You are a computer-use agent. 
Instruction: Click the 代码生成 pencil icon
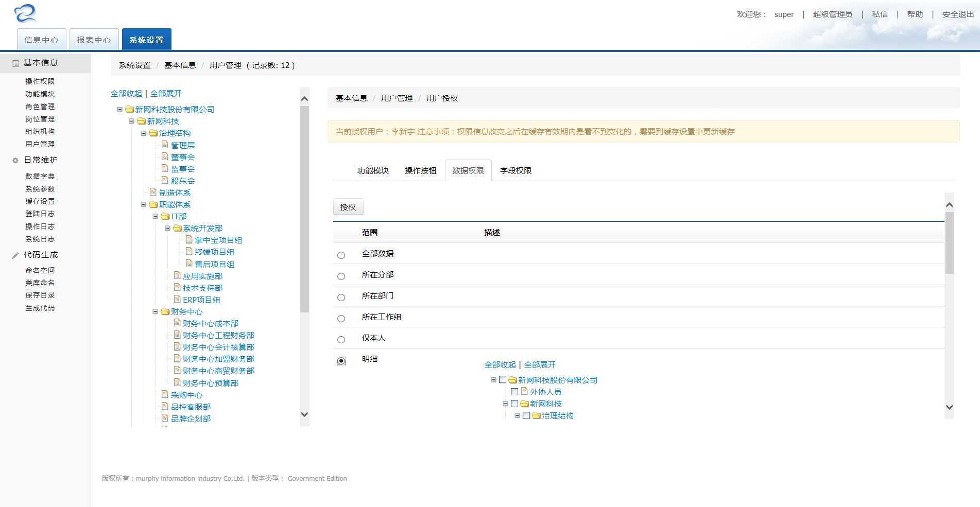coord(15,255)
